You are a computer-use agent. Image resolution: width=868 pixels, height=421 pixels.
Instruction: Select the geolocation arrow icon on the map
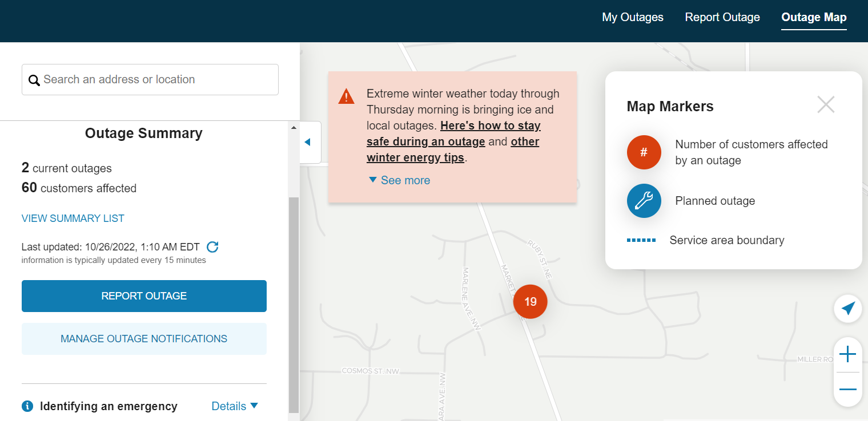[848, 308]
